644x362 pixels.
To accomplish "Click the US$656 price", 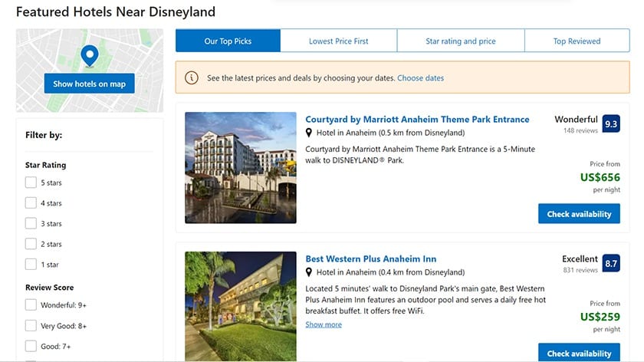I will tap(600, 177).
